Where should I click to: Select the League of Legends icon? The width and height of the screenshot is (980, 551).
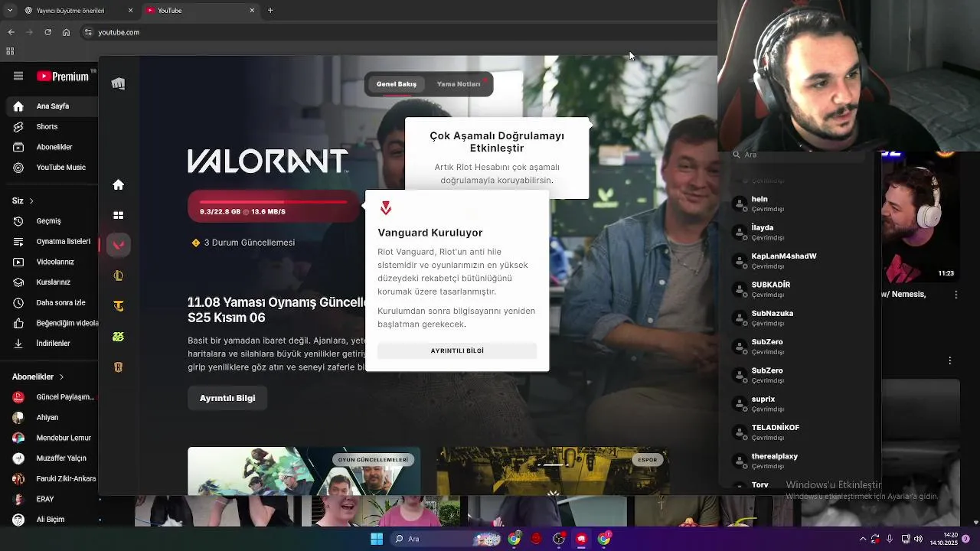pos(118,275)
